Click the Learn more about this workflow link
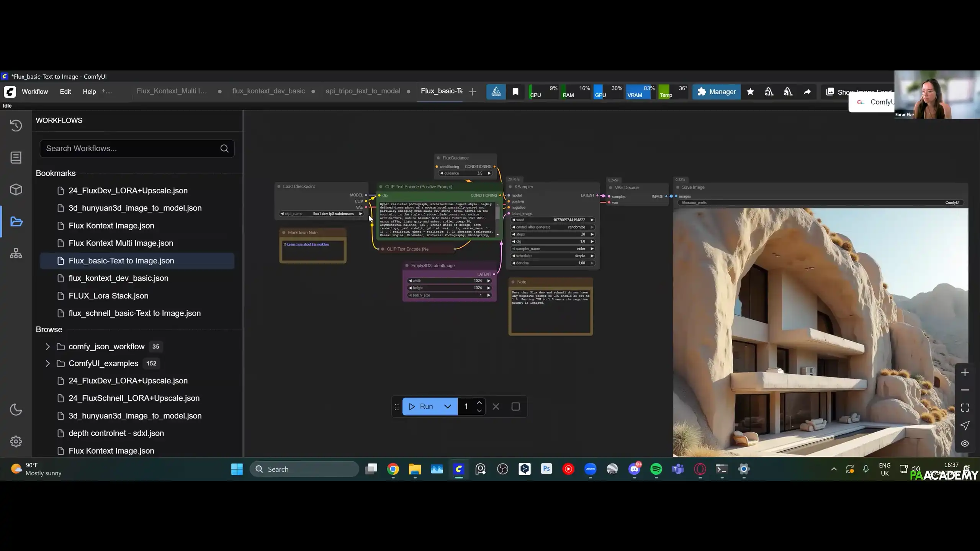The width and height of the screenshot is (980, 551). [x=308, y=244]
